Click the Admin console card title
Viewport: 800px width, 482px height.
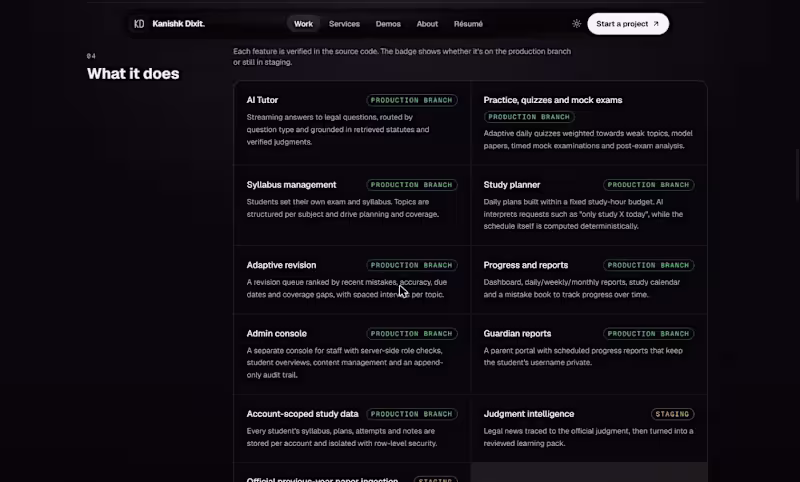277,334
